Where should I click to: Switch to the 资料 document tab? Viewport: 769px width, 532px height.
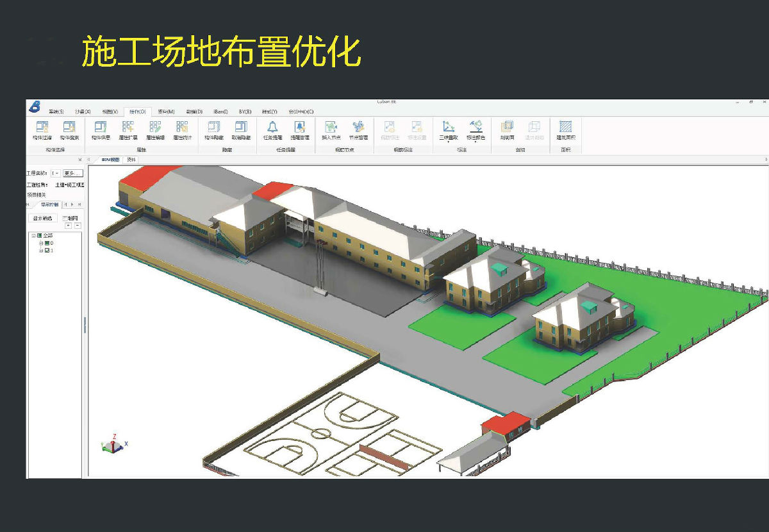131,159
